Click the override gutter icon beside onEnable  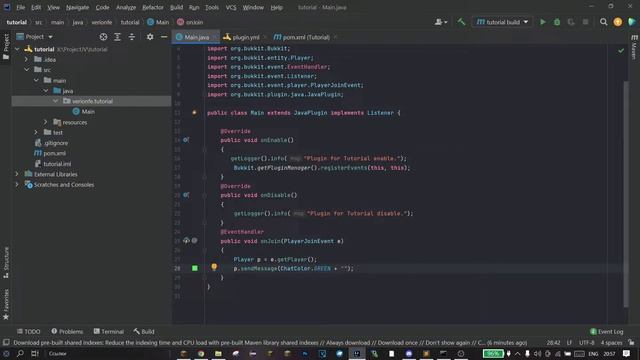click(x=186, y=140)
